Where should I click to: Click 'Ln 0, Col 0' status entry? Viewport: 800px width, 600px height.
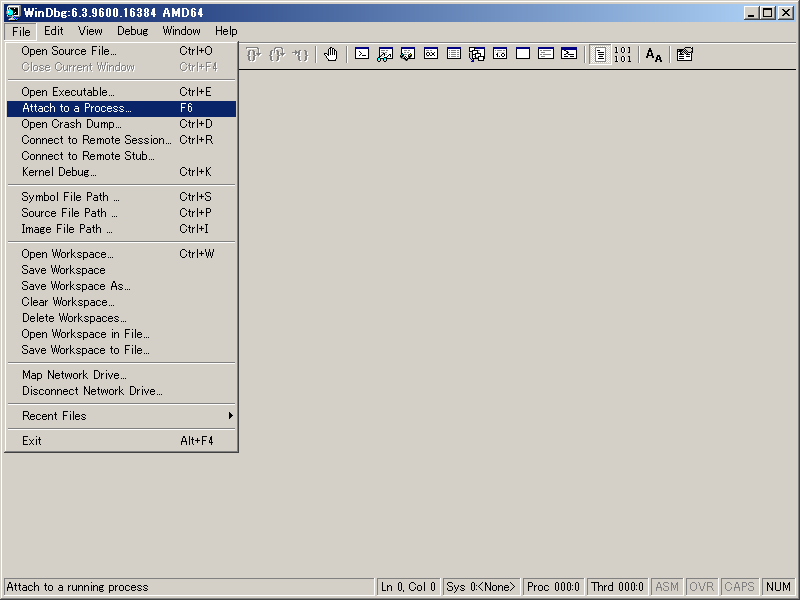tap(408, 587)
